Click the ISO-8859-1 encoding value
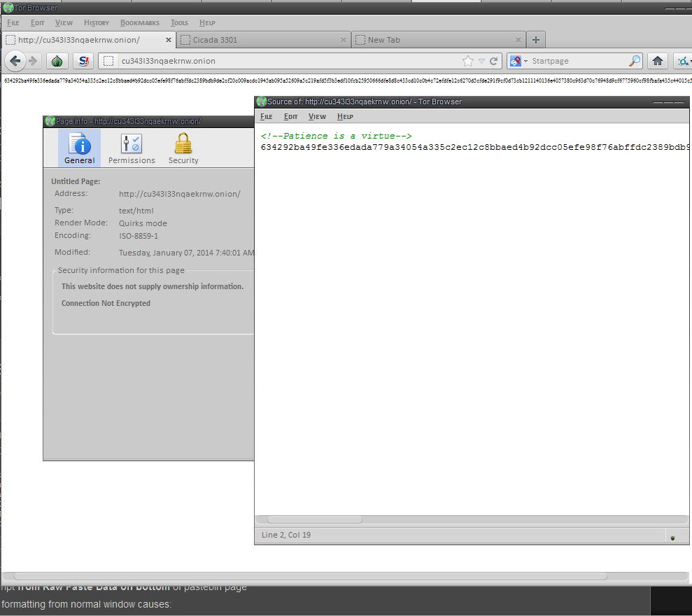 click(x=138, y=236)
